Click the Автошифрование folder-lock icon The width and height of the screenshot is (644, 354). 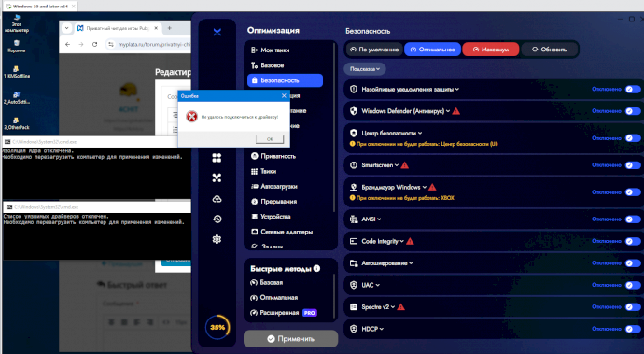tap(354, 263)
